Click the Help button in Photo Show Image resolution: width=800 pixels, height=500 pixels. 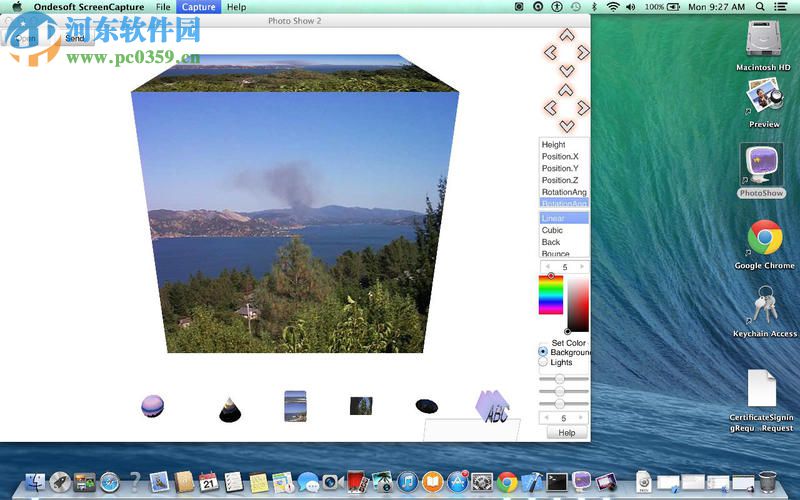(x=567, y=433)
